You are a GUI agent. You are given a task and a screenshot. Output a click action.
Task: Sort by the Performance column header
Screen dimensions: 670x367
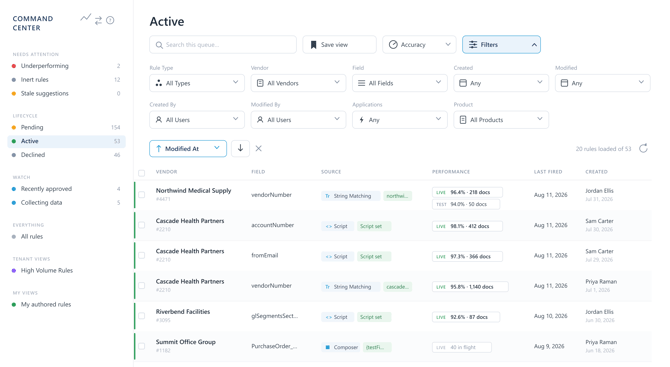[451, 172]
